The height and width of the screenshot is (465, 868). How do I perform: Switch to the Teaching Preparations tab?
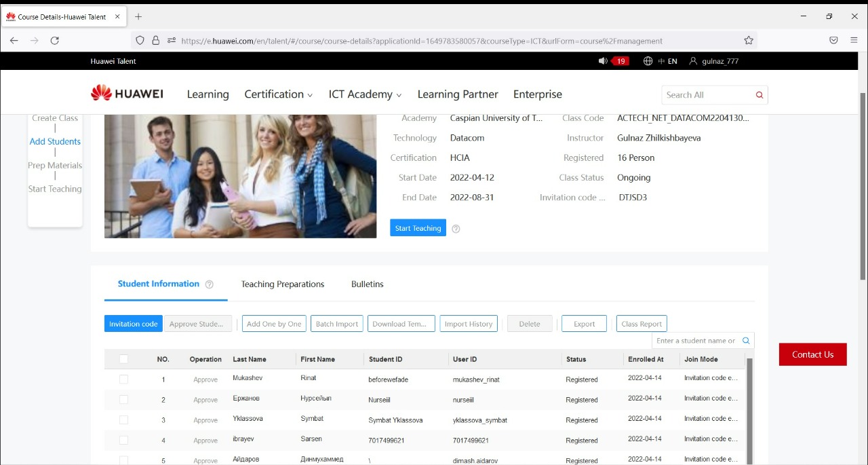283,284
